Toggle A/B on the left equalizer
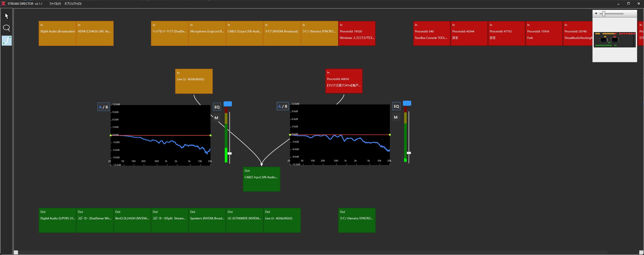644x255 pixels. tap(103, 107)
